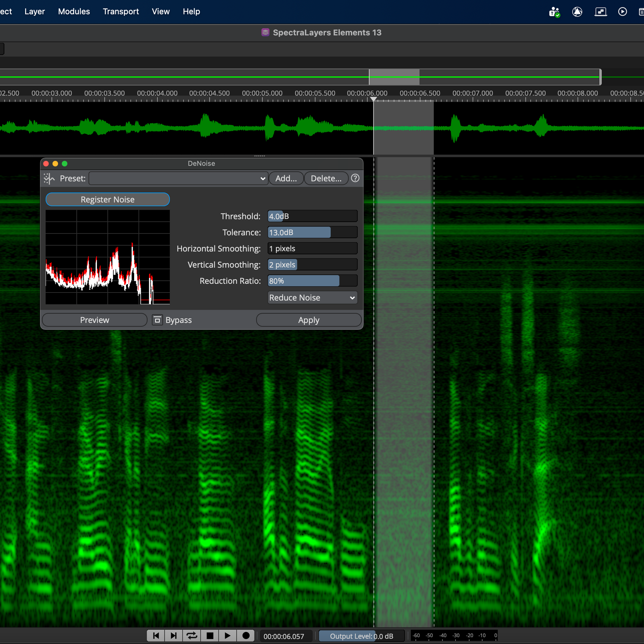Adjust the Output Level slider

click(x=361, y=636)
